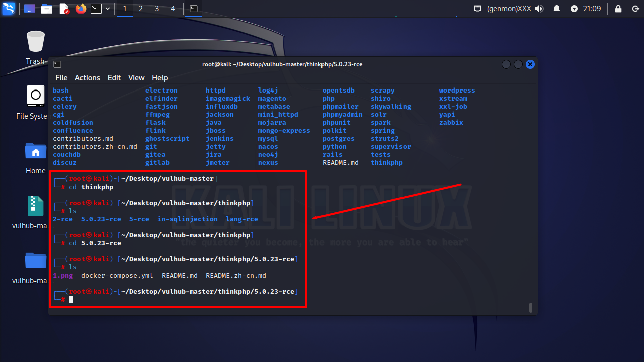The image size is (644, 362).
Task: Open the notifications bell icon
Action: 557,9
